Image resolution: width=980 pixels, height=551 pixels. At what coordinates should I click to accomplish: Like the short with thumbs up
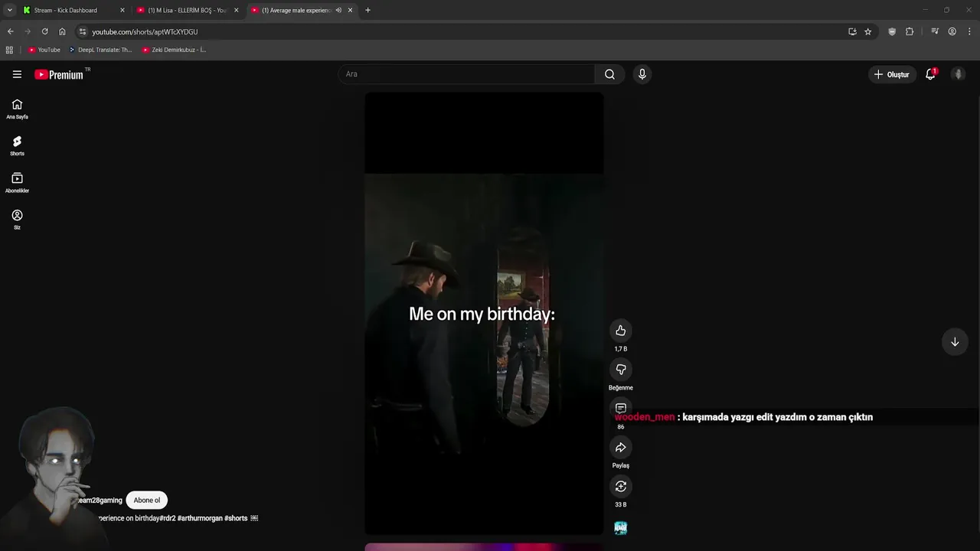point(621,331)
